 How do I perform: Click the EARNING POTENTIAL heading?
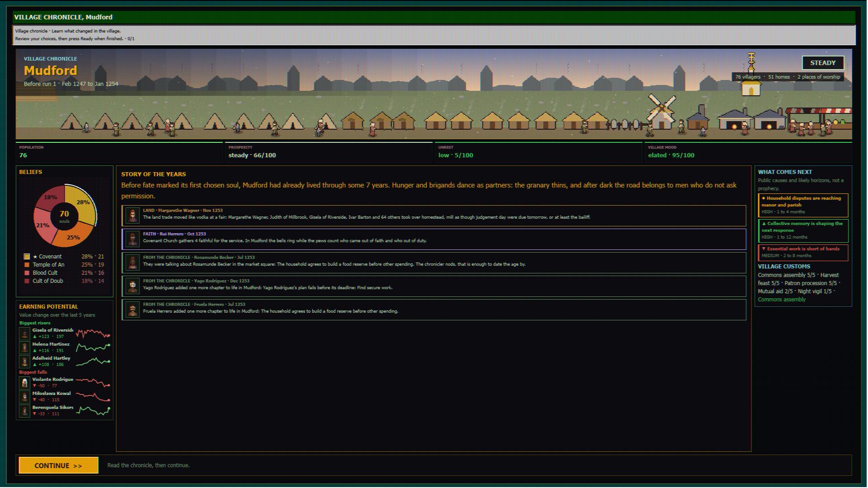point(48,306)
